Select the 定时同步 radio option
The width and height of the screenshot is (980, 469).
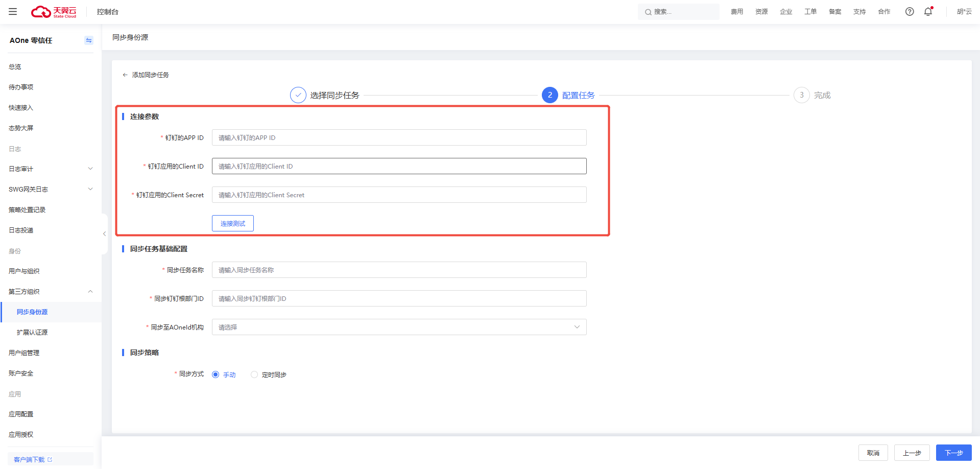[254, 375]
